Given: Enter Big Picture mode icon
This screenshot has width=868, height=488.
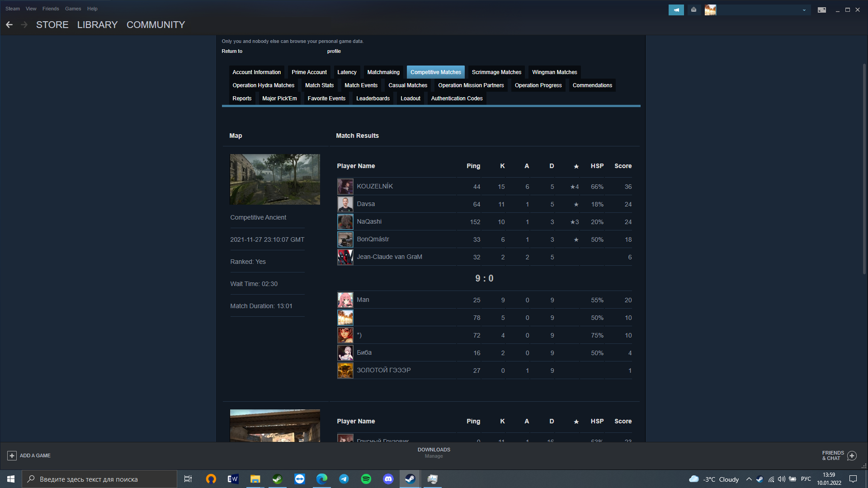Looking at the screenshot, I should click(821, 10).
